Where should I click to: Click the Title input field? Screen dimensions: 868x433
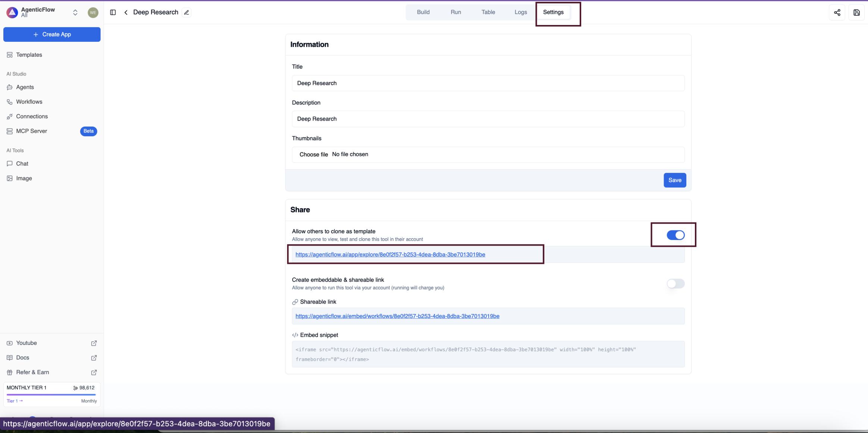coord(488,83)
